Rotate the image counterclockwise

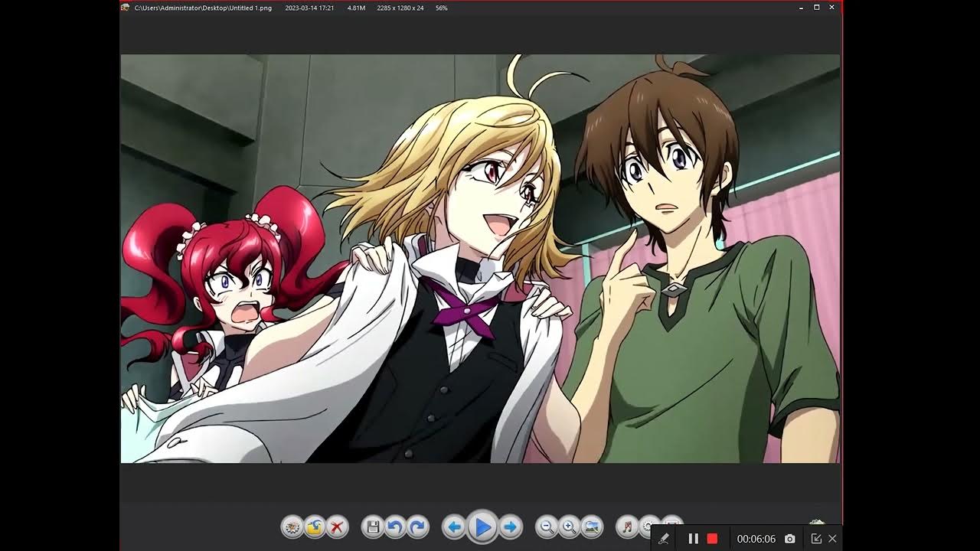(395, 527)
